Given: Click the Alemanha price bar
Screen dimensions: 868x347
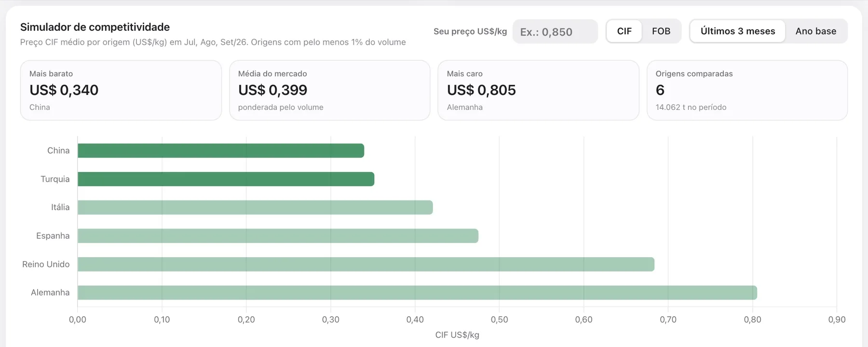Looking at the screenshot, I should pos(417,293).
